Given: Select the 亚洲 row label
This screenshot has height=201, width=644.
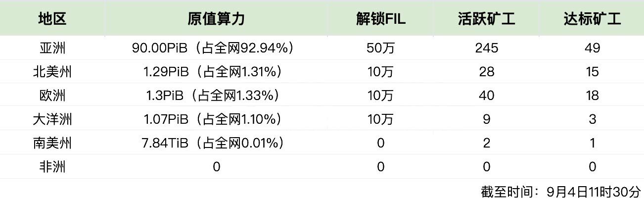Looking at the screenshot, I should tap(52, 48).
